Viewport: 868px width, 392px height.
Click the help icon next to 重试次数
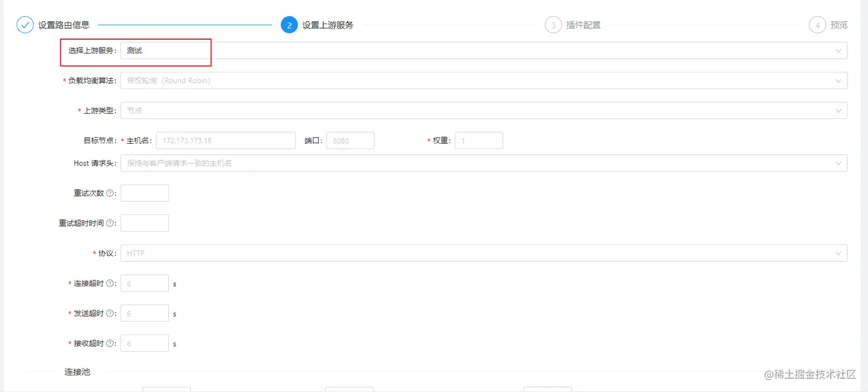pyautogui.click(x=110, y=193)
